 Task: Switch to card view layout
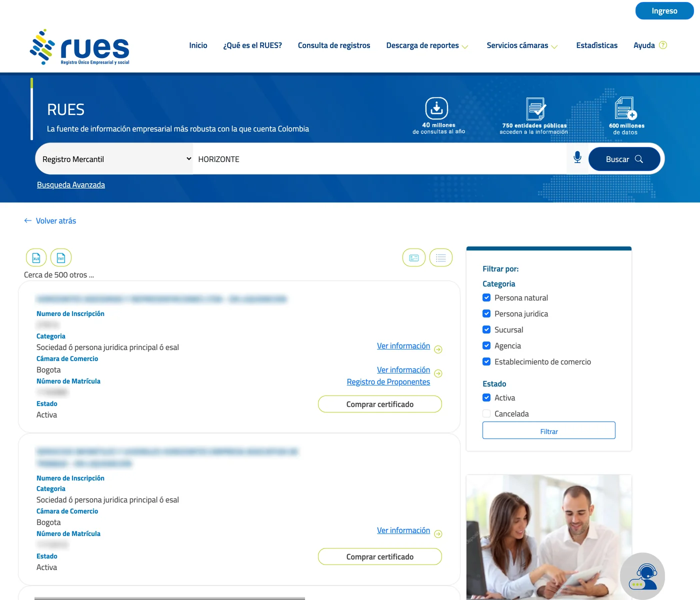click(x=414, y=257)
